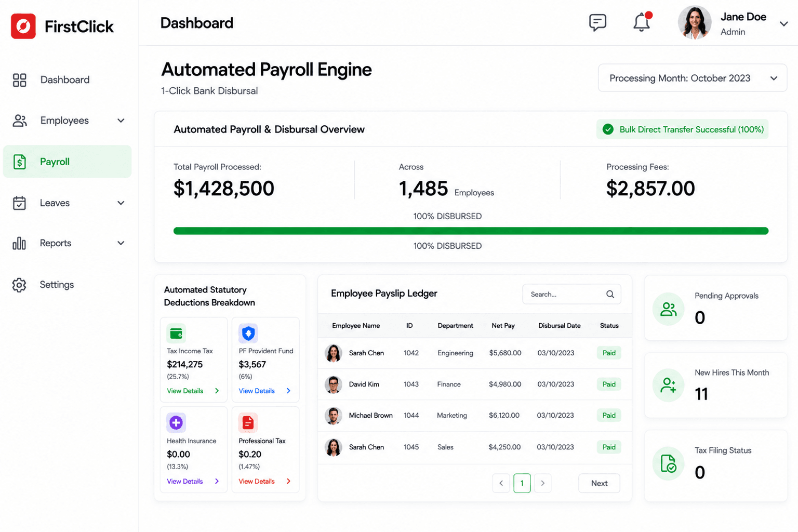Image resolution: width=798 pixels, height=532 pixels.
Task: Click the search magnifier icon in ledger
Action: (610, 294)
